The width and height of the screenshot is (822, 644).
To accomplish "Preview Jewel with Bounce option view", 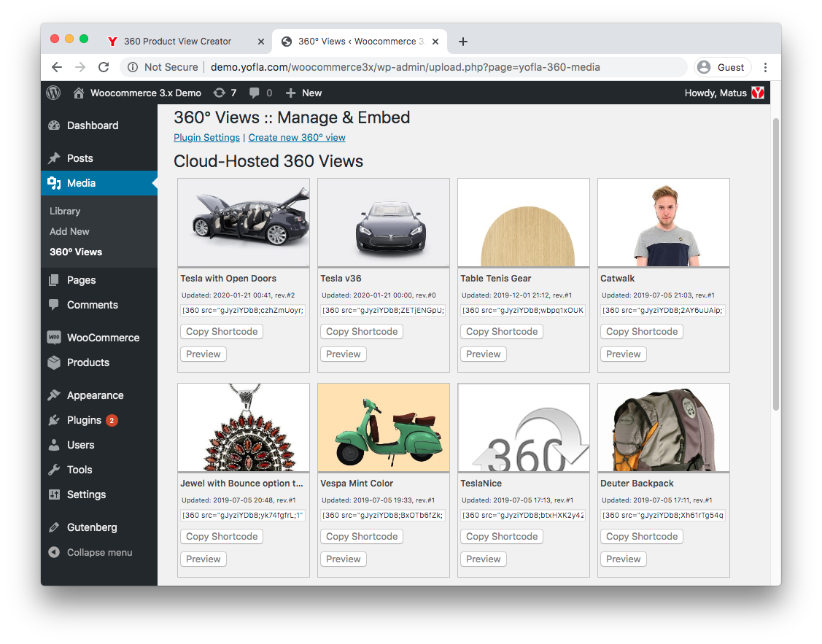I will point(203,559).
